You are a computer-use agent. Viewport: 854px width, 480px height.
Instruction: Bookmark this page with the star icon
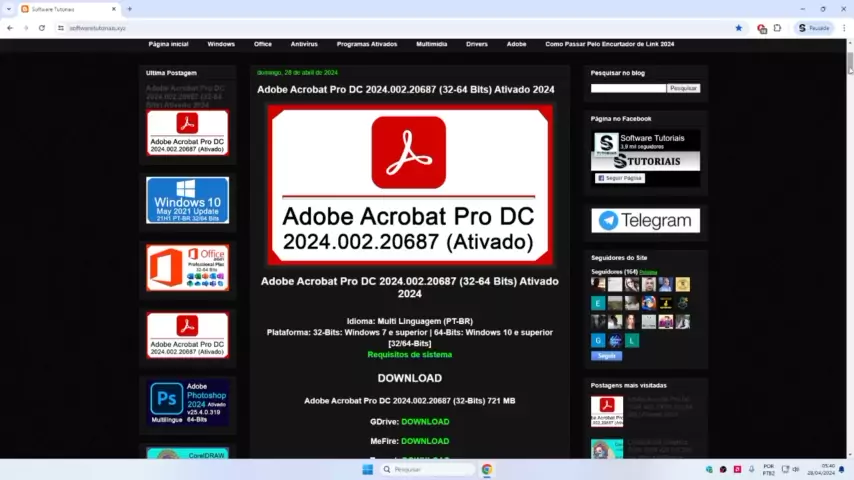click(x=739, y=28)
